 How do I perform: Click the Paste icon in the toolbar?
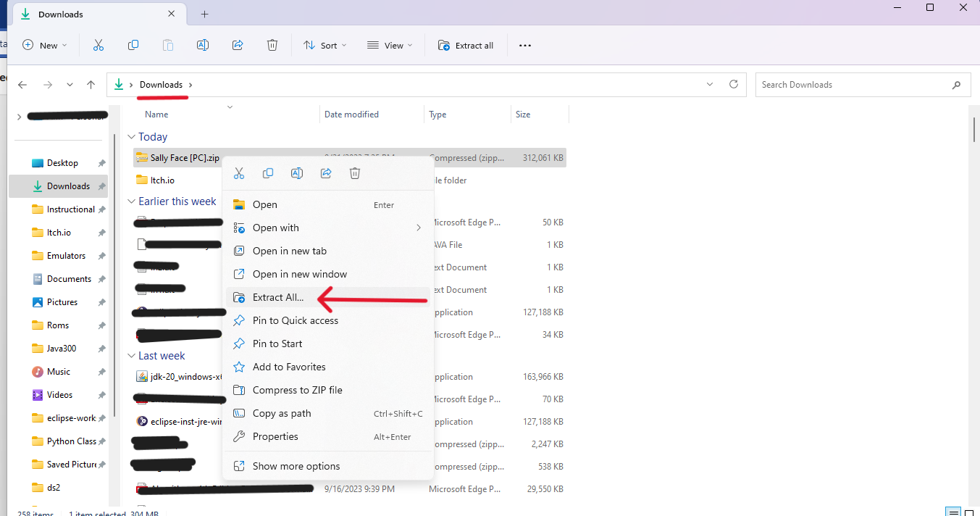[x=168, y=45]
